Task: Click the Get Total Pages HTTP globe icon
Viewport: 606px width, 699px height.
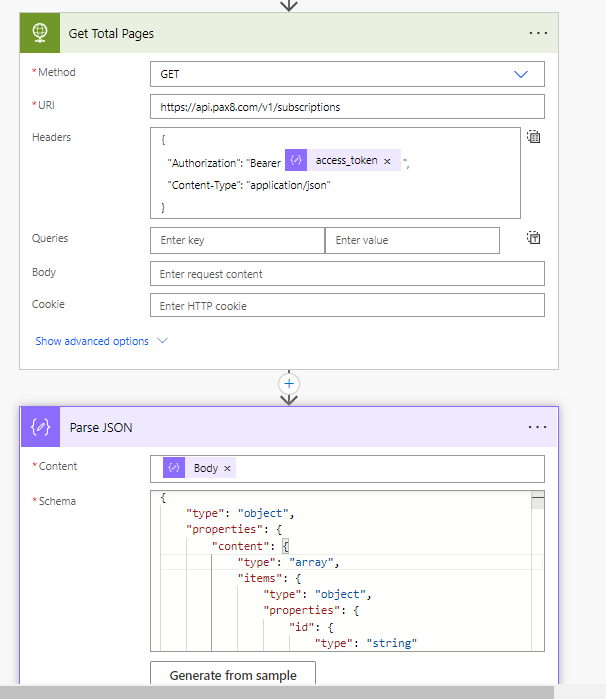Action: tap(41, 34)
